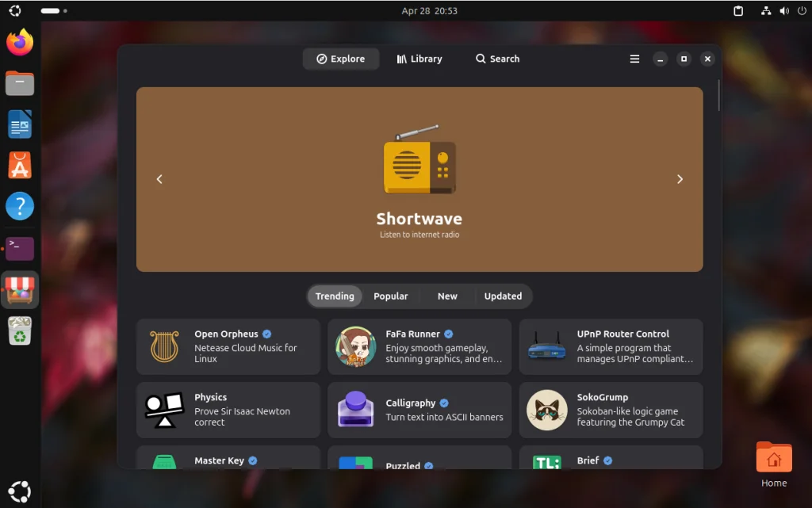Open Ubuntu App Center from dock
The width and height of the screenshot is (812, 508).
(x=20, y=166)
